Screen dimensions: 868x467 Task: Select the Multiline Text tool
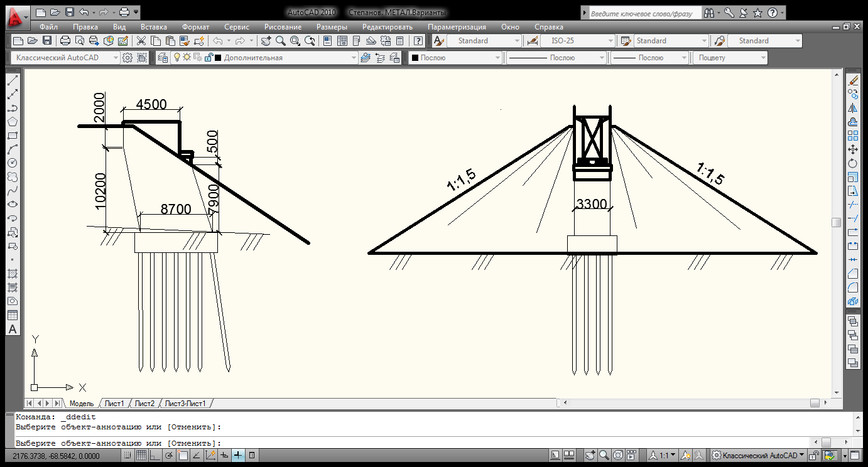point(13,329)
